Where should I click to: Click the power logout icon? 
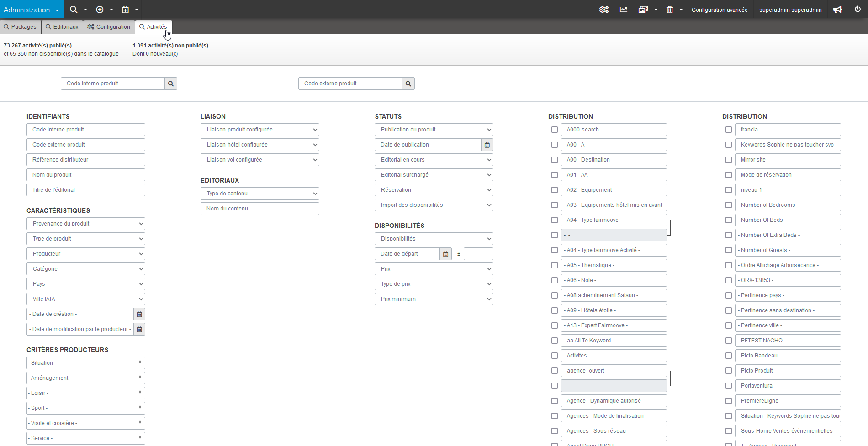click(857, 10)
